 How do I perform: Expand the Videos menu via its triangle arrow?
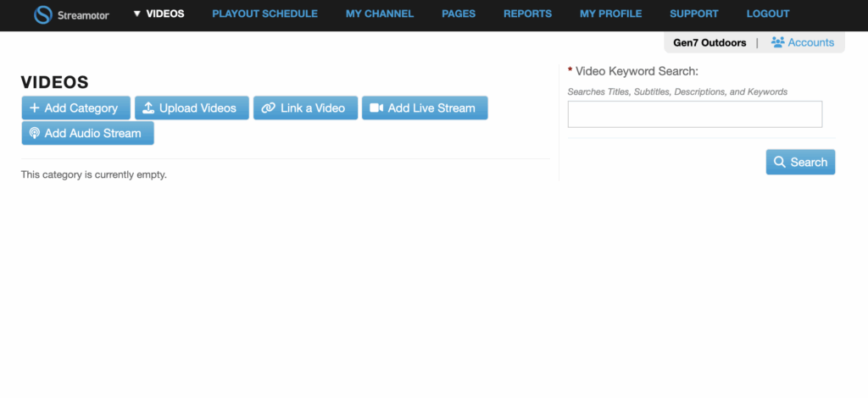[136, 14]
